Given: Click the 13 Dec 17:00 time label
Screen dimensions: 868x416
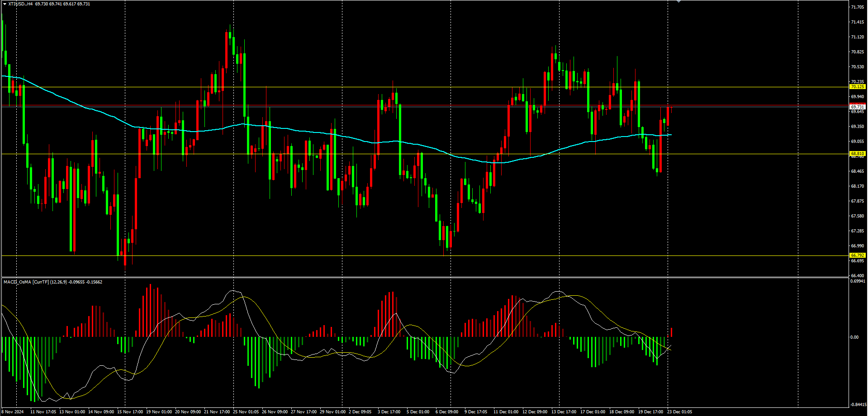Looking at the screenshot, I should (564, 412).
